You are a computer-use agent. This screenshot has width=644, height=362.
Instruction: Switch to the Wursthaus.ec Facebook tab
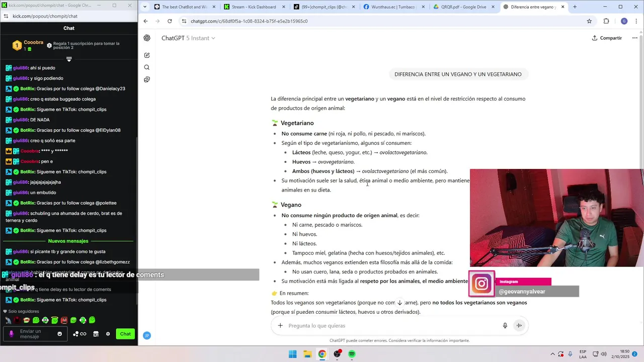(x=393, y=7)
